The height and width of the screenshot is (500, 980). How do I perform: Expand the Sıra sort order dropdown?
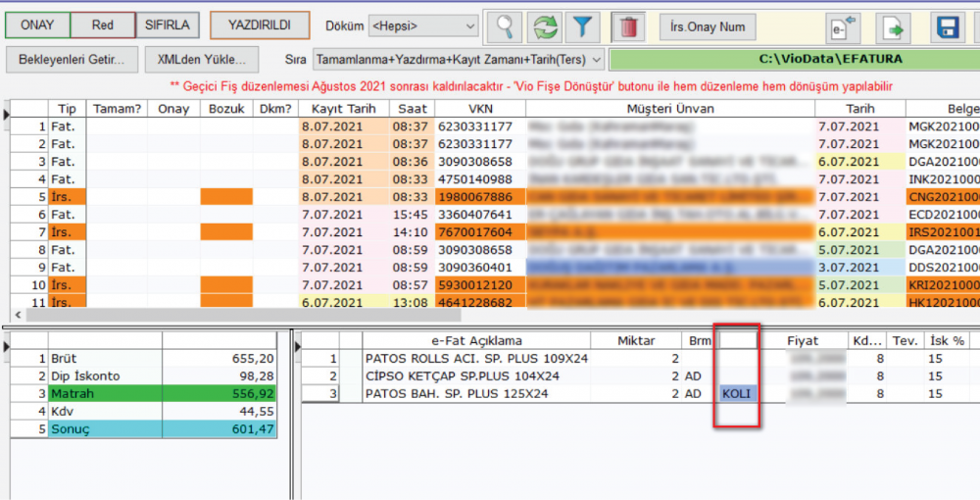(x=459, y=59)
